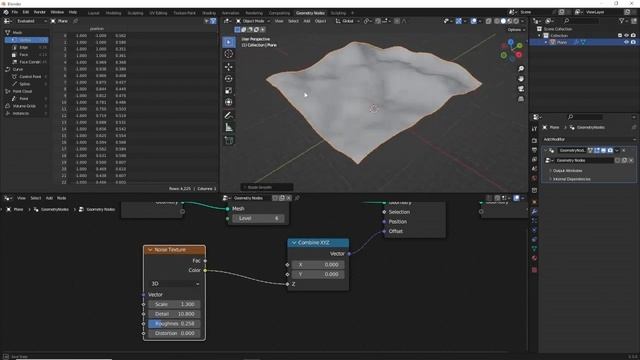Select solid viewport shading mode

click(503, 21)
